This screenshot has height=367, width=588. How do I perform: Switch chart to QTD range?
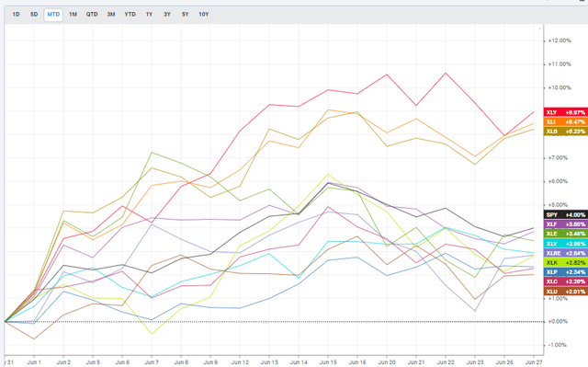(x=92, y=15)
